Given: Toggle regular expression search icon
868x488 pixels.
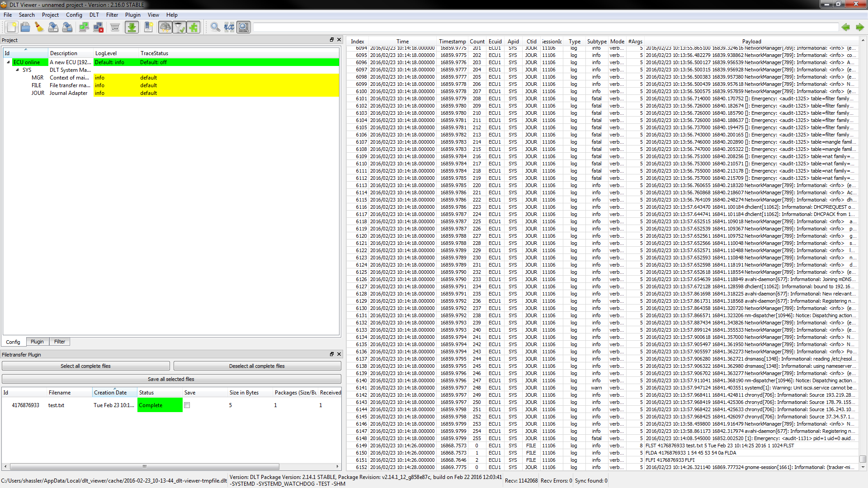Looking at the screenshot, I should 229,28.
